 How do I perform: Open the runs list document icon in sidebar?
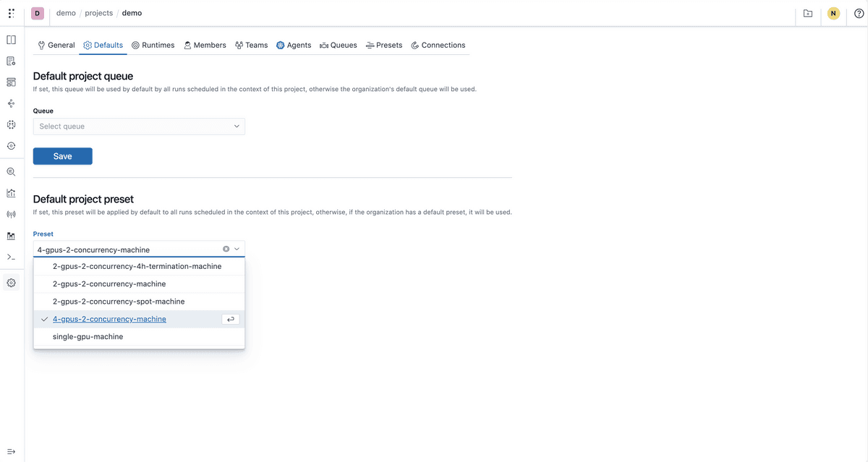(x=11, y=61)
